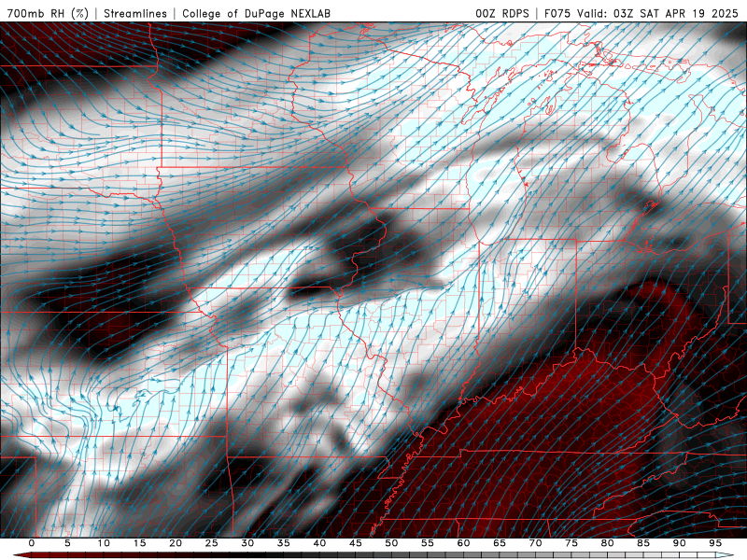Image resolution: width=747 pixels, height=560 pixels.
Task: Click the '00Z RDPS' model label
Action: pos(502,13)
